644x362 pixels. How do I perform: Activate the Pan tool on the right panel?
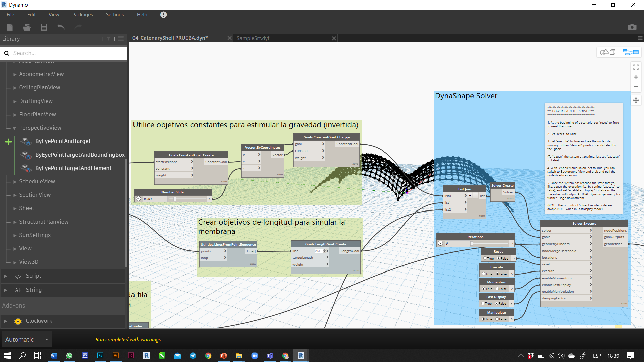click(x=636, y=100)
